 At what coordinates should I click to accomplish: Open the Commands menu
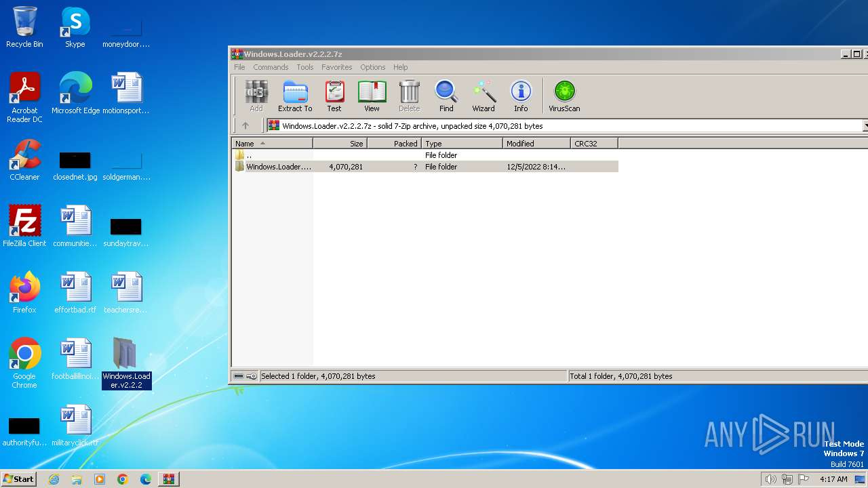pyautogui.click(x=271, y=67)
